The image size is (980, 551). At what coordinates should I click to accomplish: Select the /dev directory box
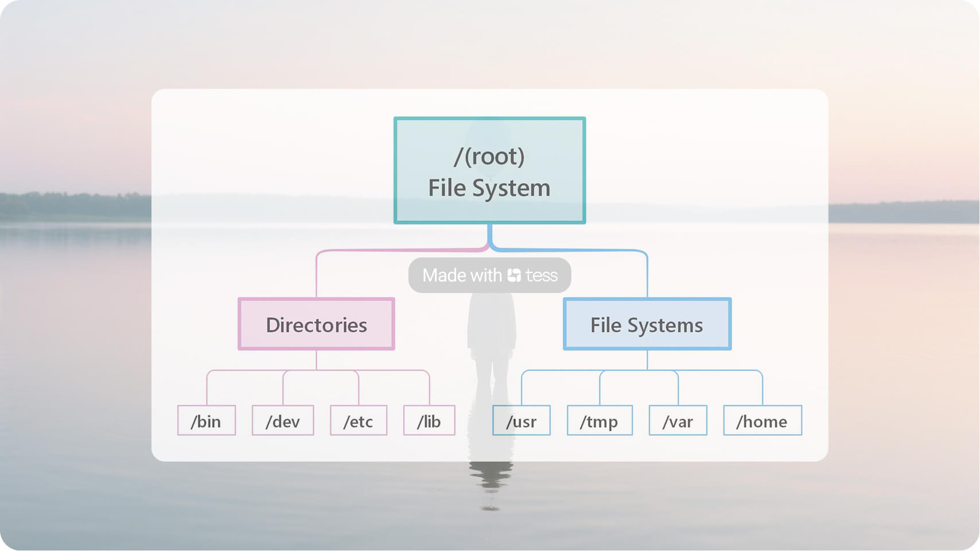tap(282, 421)
